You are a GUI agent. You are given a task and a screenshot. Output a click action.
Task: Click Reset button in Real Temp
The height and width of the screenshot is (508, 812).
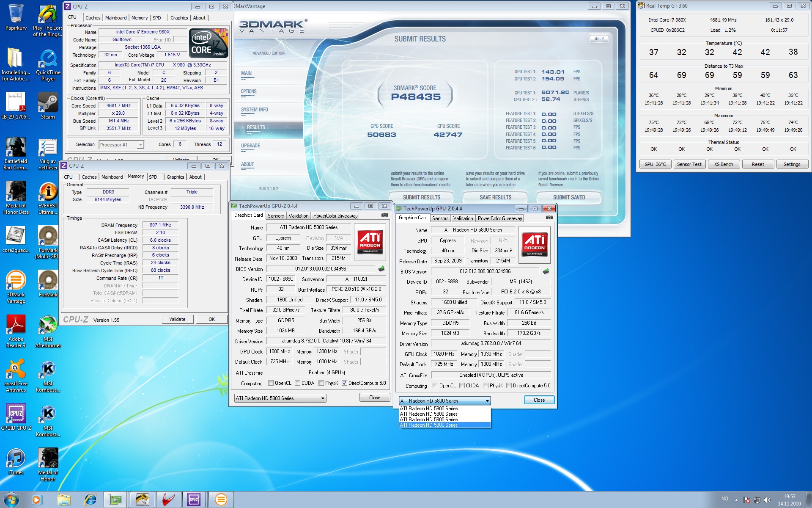pos(758,164)
